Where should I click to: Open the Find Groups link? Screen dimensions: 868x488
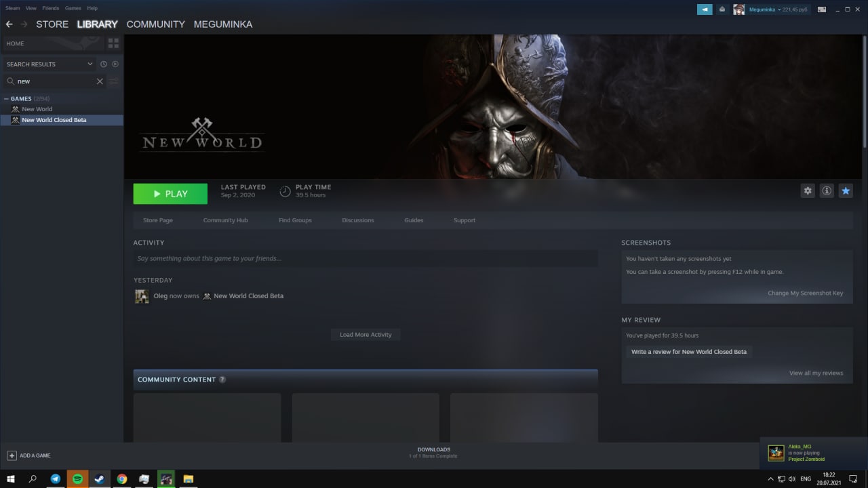[295, 220]
